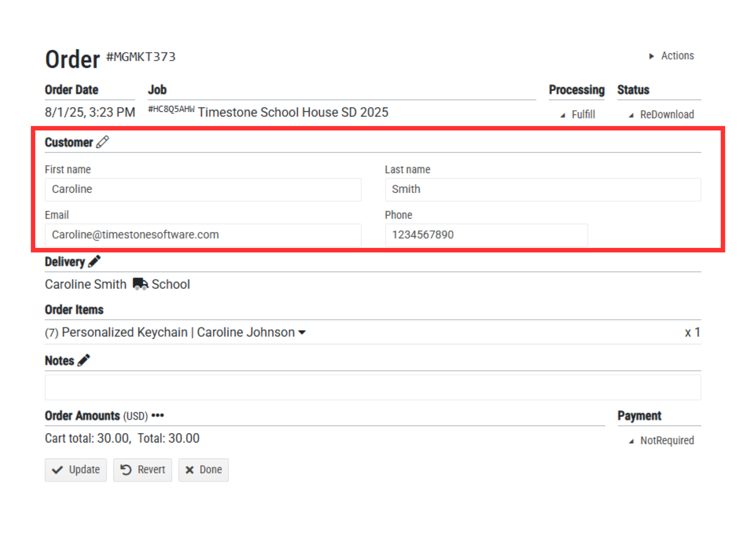This screenshot has width=756, height=540.
Task: Open the Fulfill processing dropdown
Action: pyautogui.click(x=578, y=114)
